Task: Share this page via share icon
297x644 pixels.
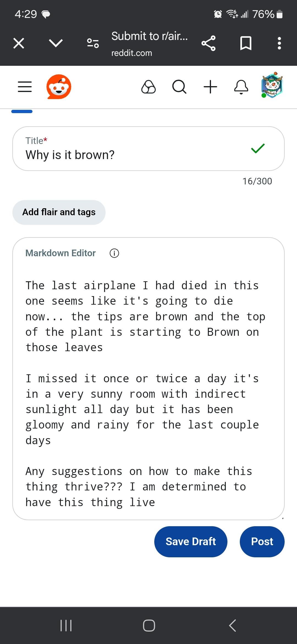Action: click(x=208, y=43)
